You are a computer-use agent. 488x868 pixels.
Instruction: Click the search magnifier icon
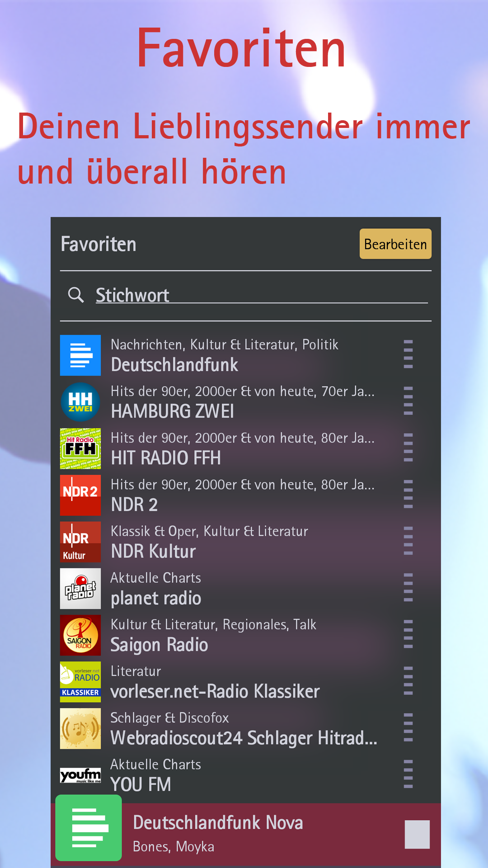pos(76,295)
